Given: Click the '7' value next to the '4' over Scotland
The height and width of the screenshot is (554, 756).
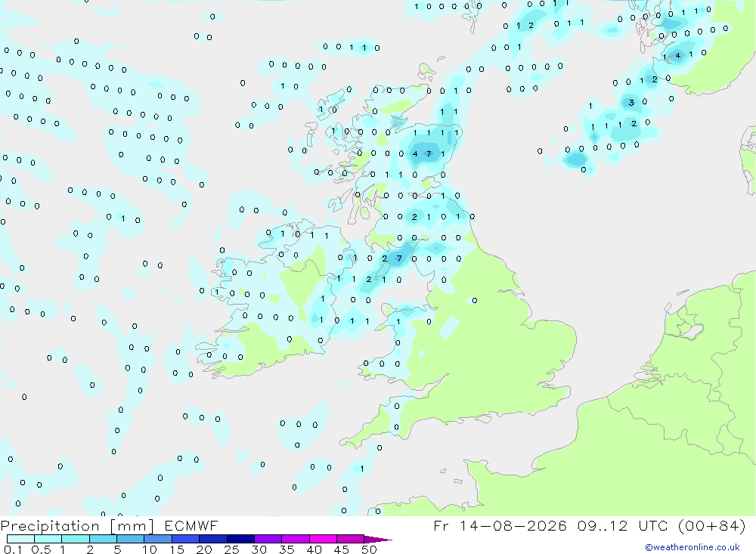Looking at the screenshot, I should [429, 154].
